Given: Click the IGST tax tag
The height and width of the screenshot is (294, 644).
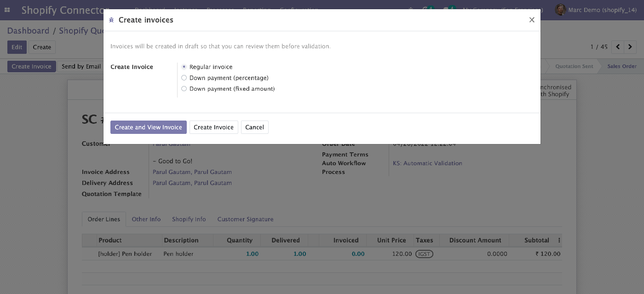Looking at the screenshot, I should click(x=424, y=254).
